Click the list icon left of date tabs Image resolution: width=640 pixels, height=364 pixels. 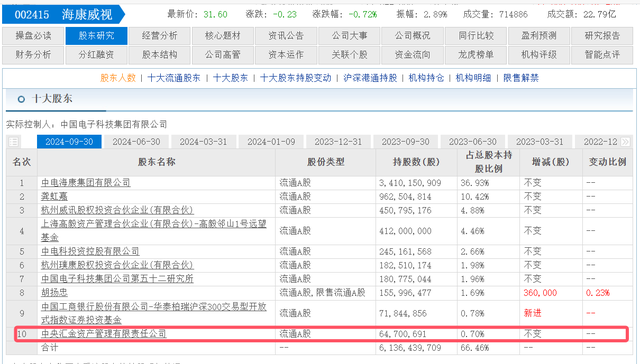[13, 142]
